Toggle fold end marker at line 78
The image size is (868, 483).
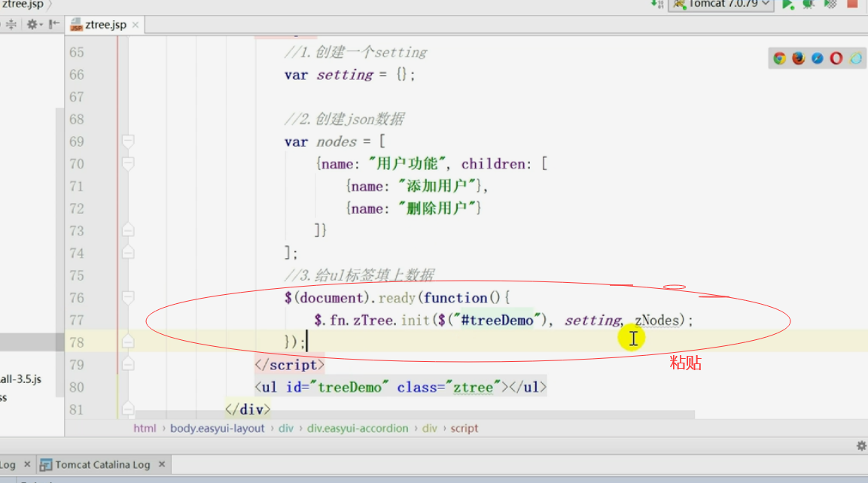[128, 342]
